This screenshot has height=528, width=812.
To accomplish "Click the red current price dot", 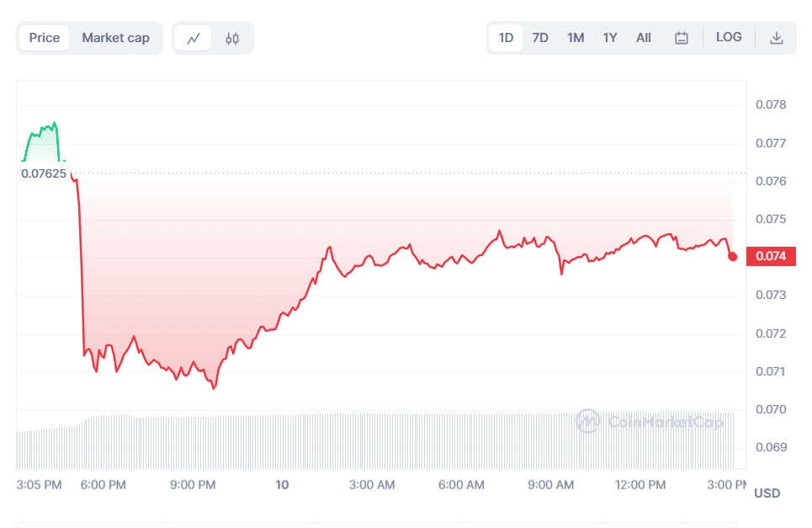I will [x=733, y=256].
